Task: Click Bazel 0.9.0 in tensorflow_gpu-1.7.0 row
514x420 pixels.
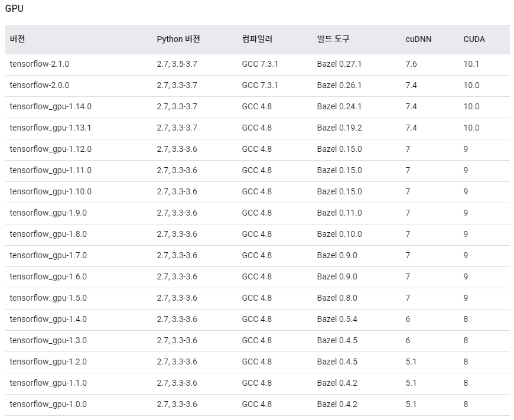Action: click(x=337, y=255)
